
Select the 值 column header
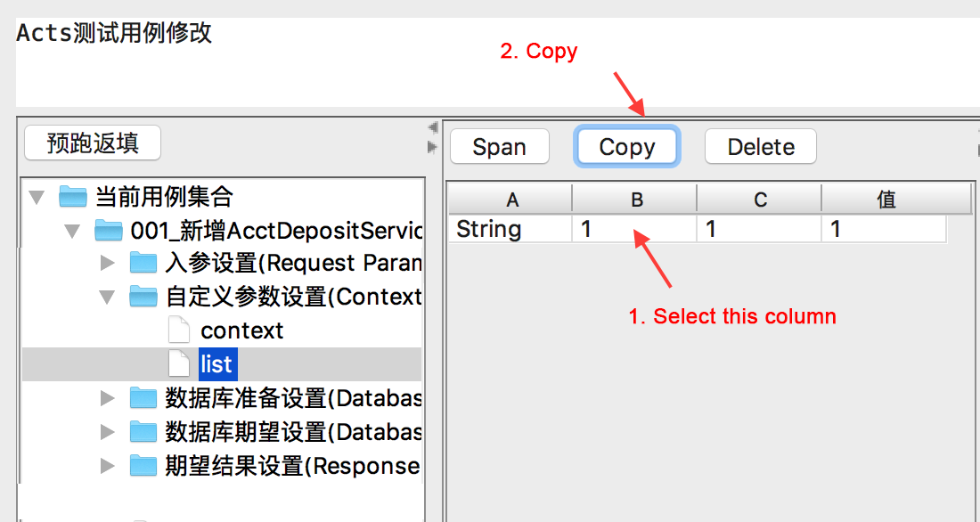click(886, 200)
